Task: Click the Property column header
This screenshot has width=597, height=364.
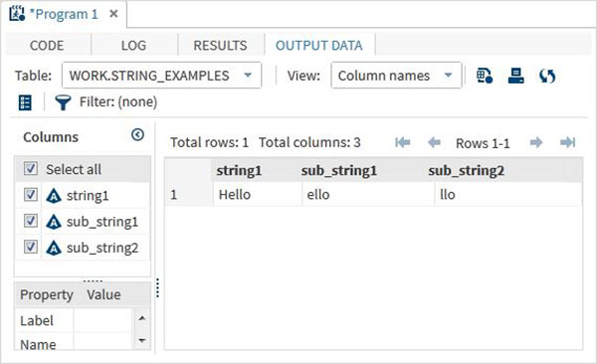Action: (47, 294)
